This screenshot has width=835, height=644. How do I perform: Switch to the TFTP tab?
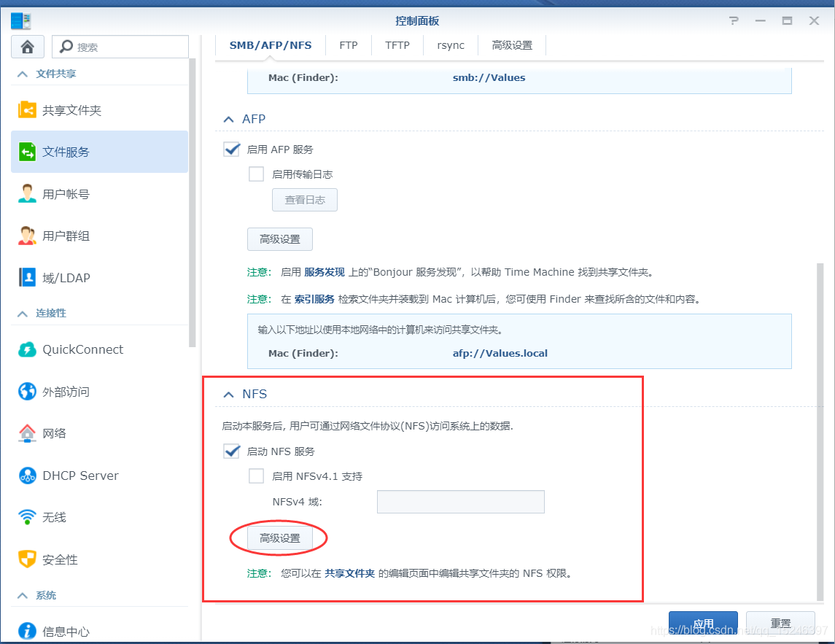(397, 45)
